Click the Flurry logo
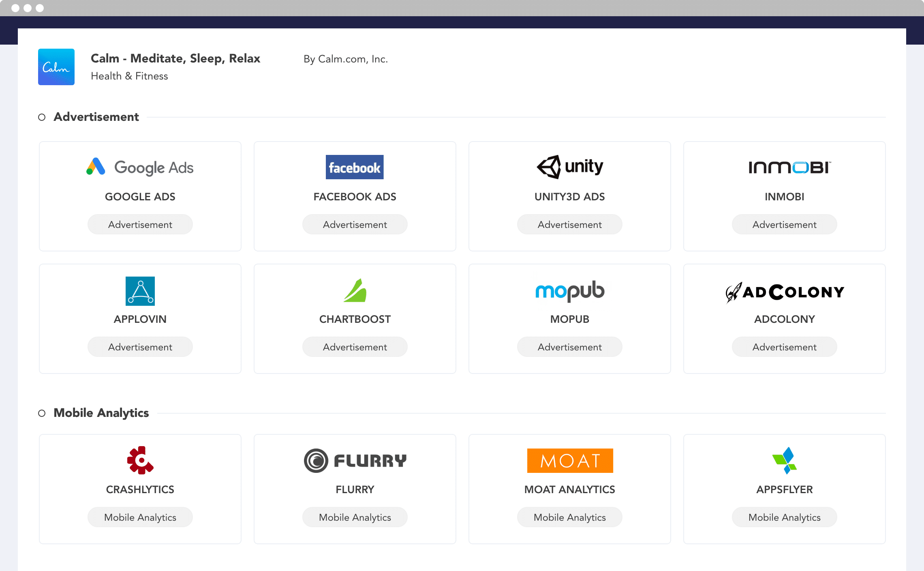This screenshot has height=571, width=924. pos(355,461)
